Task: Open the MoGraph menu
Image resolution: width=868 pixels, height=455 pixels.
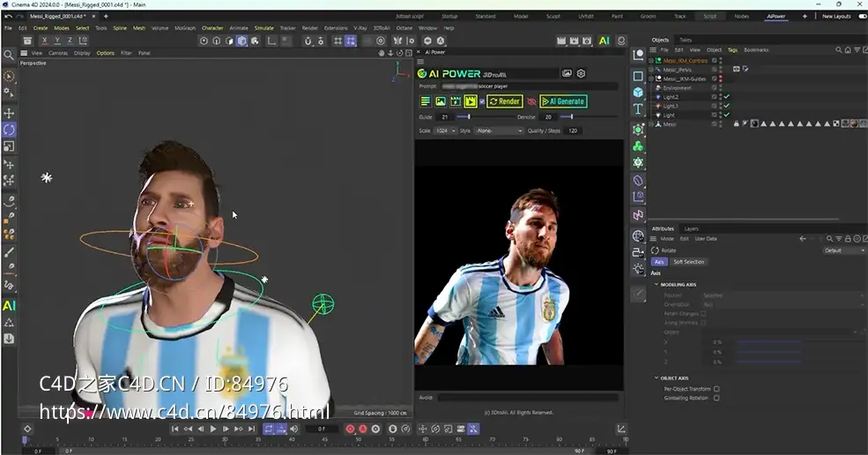Action: pyautogui.click(x=185, y=27)
